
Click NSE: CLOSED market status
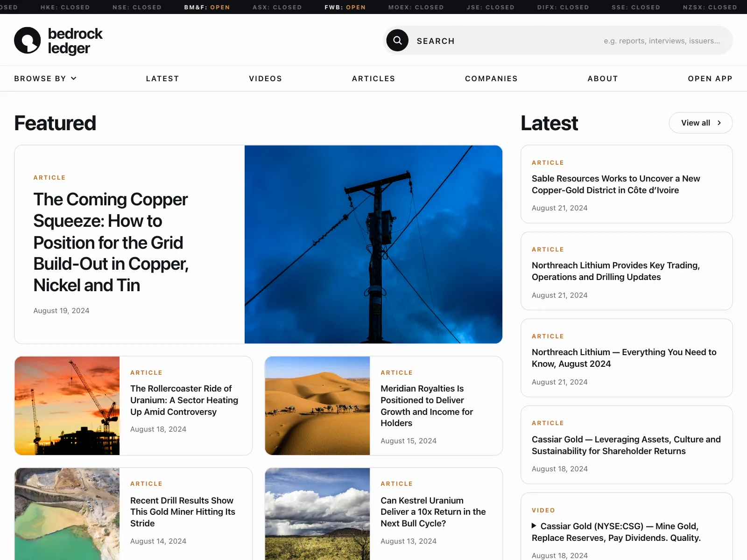tap(137, 7)
